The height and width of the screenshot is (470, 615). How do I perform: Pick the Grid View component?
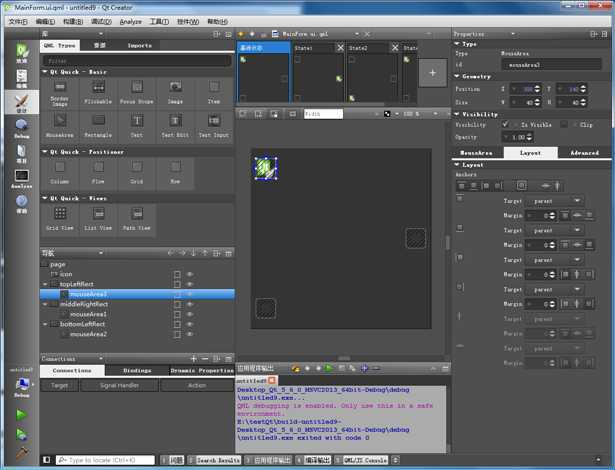pyautogui.click(x=60, y=219)
